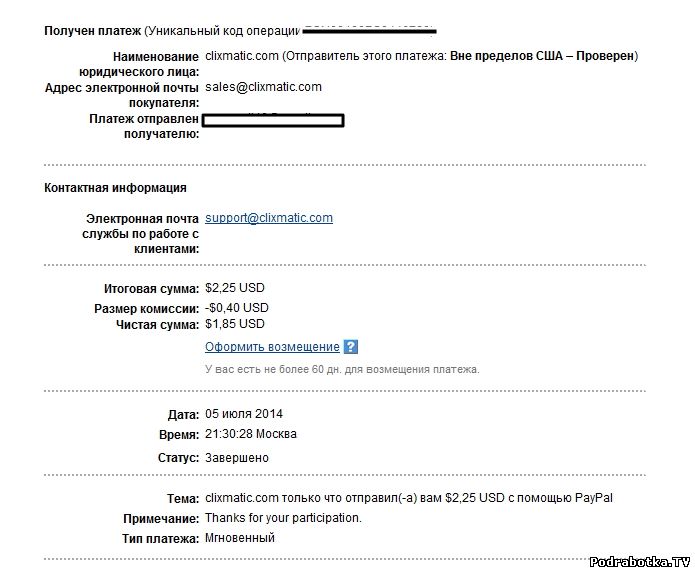Click the 60-day refund notice text
Viewport: 695px width, 572px height.
pyautogui.click(x=342, y=369)
